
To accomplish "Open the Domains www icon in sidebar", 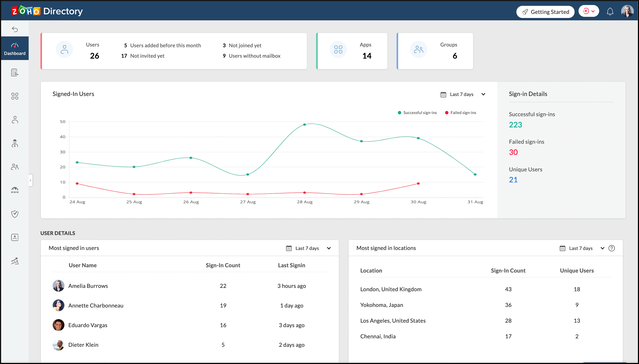I will 15,190.
